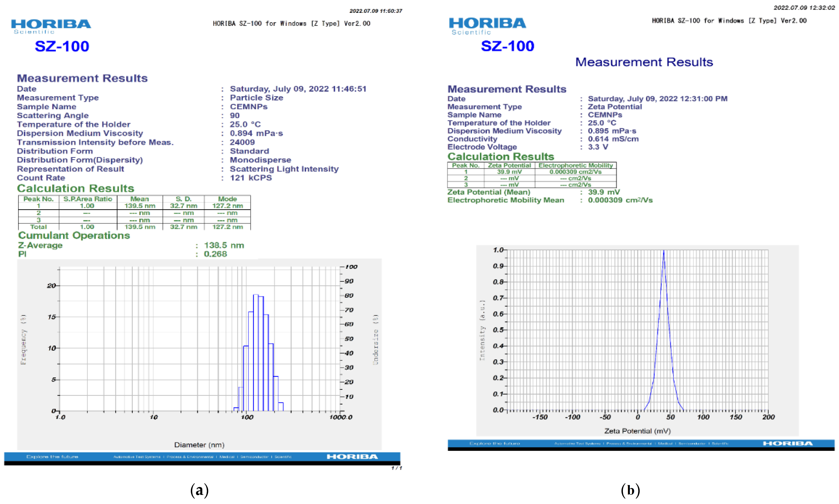839x504 pixels.
Task: Select the date 'Saturday, July 09, 2022 11:46:51'
Action: click(x=298, y=89)
